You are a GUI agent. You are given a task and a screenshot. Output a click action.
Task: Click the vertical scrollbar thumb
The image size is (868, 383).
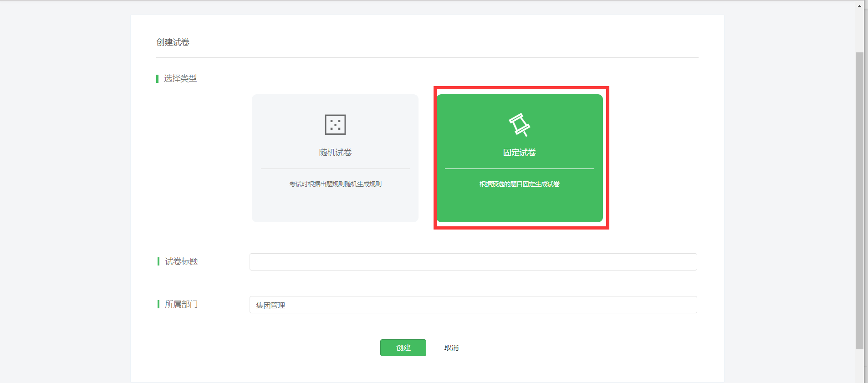click(859, 200)
